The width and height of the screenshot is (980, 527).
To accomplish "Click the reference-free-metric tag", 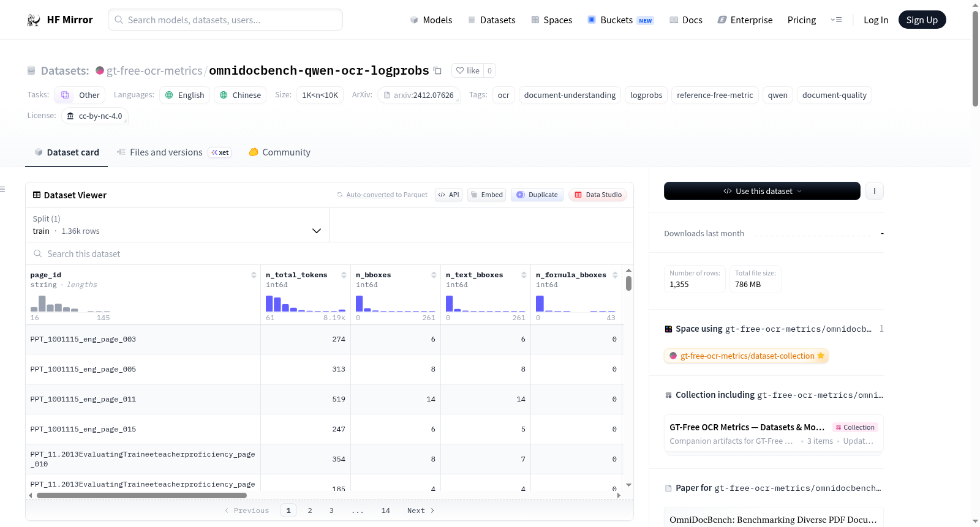I will [x=715, y=95].
